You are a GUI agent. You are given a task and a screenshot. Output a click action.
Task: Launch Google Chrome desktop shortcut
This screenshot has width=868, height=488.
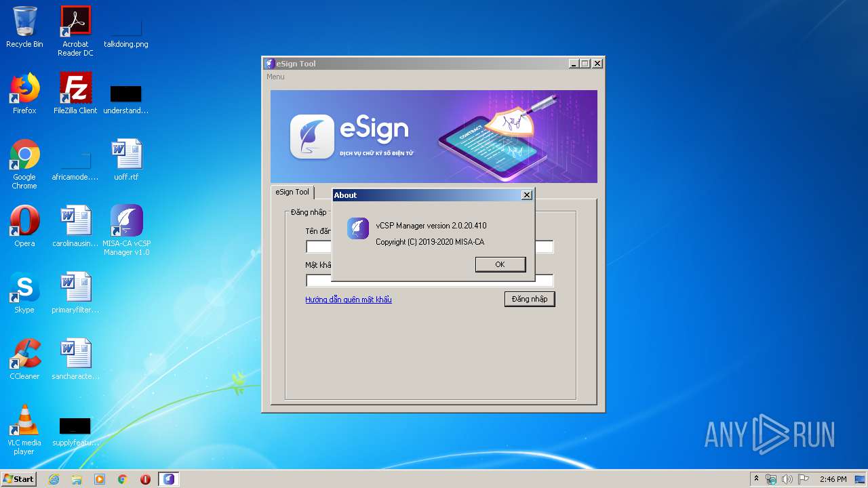[x=24, y=164]
